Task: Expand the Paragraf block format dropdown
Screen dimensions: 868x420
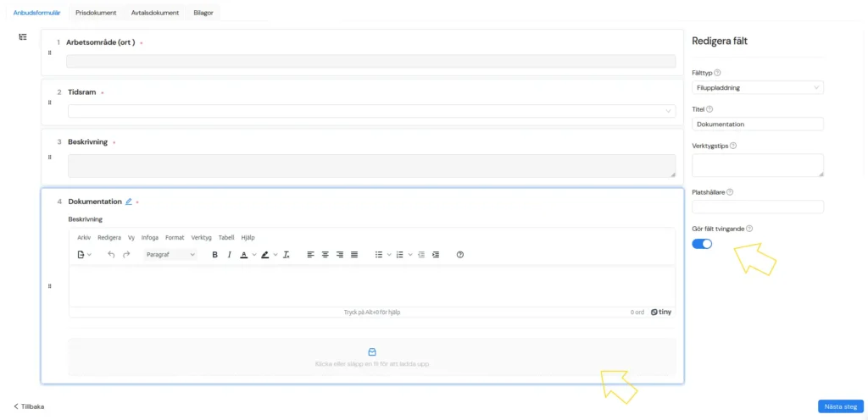Action: pyautogui.click(x=170, y=254)
